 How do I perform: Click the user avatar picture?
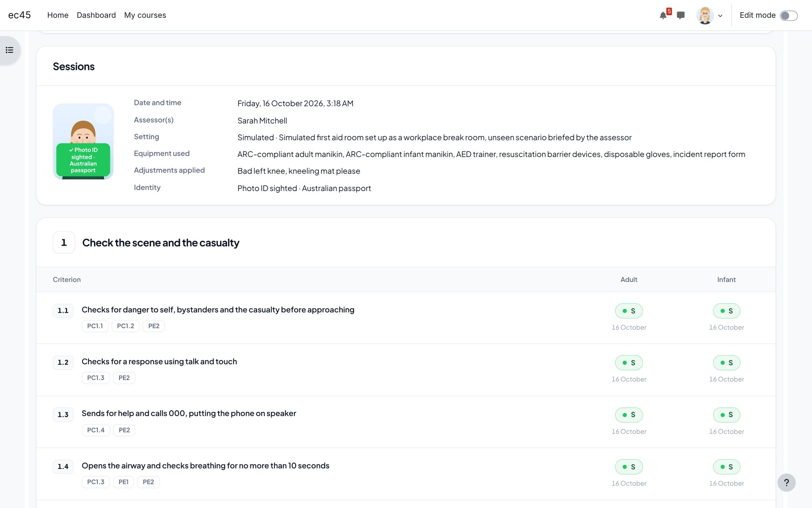pos(705,16)
